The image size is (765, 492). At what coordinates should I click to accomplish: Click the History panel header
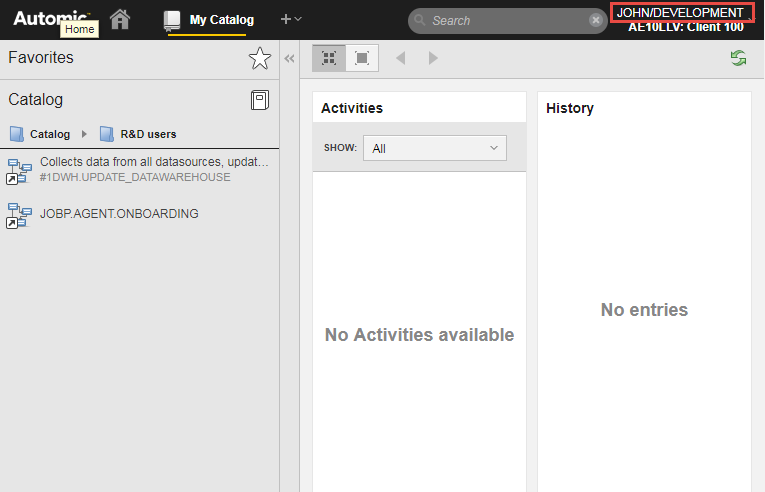(x=570, y=108)
